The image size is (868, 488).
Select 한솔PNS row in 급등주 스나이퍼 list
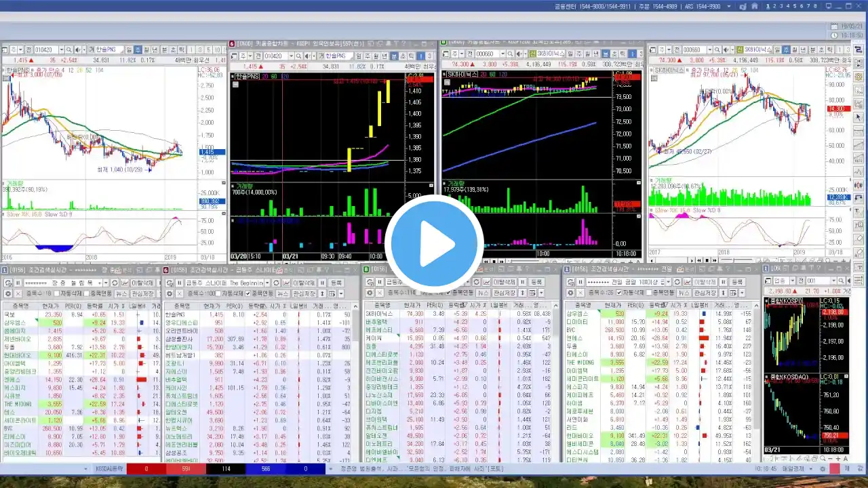[257, 314]
